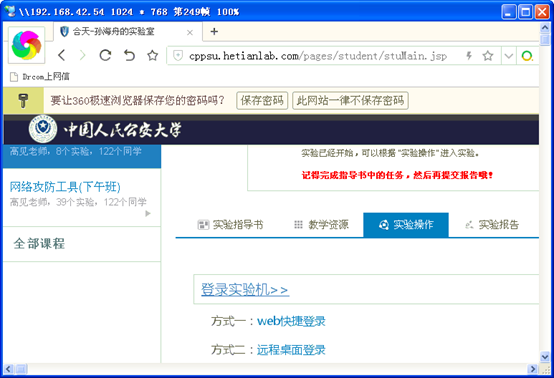Click the green circular search icon

pos(527,56)
